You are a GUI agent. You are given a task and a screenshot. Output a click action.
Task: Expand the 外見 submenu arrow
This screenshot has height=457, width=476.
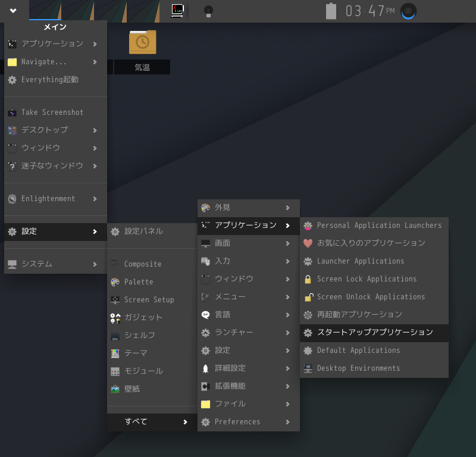pyautogui.click(x=288, y=208)
